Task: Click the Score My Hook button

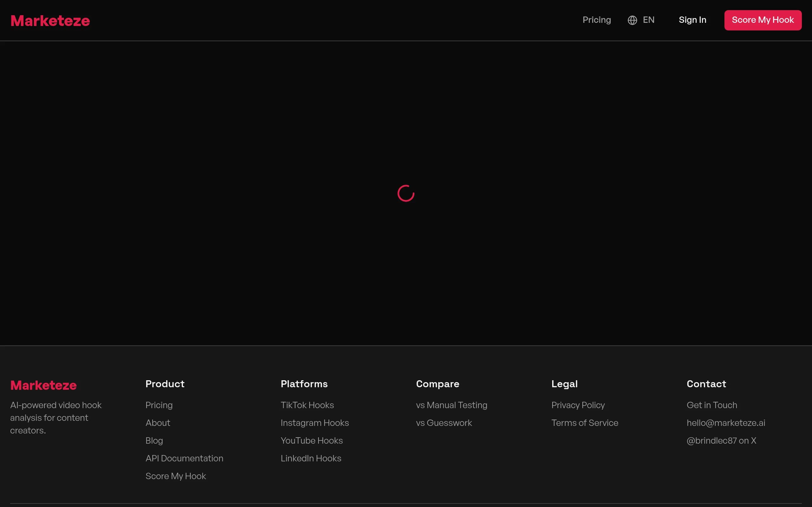Action: 763,20
